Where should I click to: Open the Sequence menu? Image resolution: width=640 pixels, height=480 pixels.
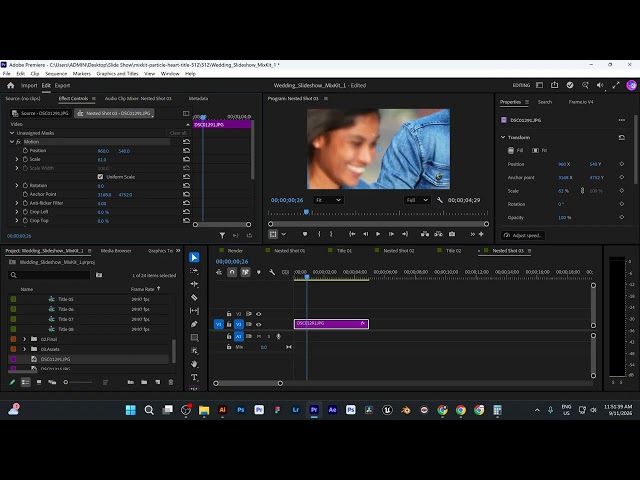56,73
